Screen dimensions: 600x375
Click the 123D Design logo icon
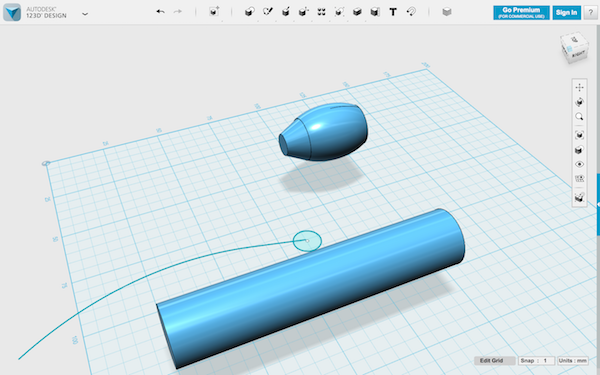pyautogui.click(x=12, y=12)
